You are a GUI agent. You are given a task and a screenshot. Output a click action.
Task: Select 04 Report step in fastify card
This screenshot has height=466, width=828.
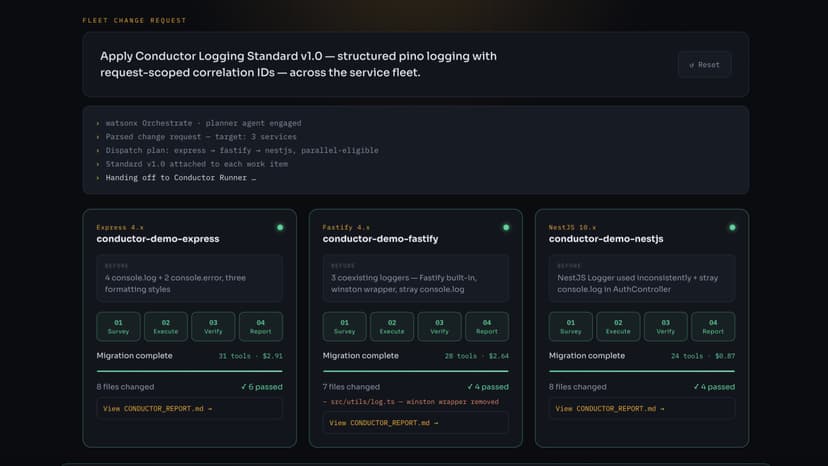[x=487, y=327]
